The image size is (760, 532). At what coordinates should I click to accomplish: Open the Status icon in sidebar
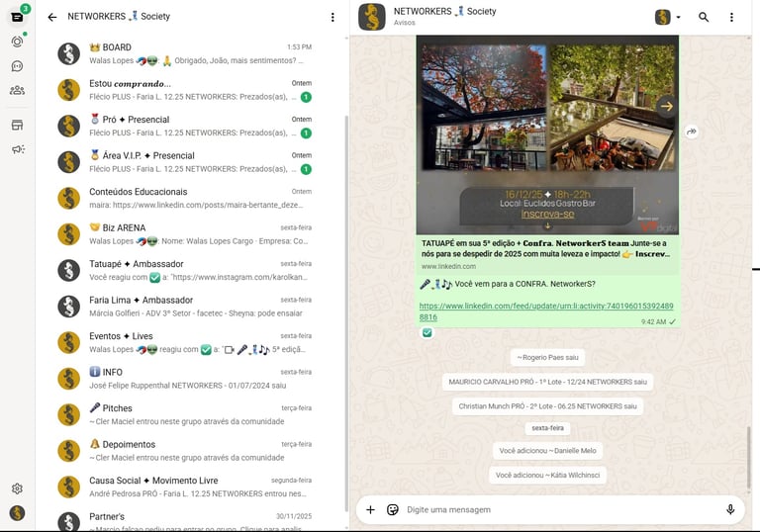click(17, 42)
